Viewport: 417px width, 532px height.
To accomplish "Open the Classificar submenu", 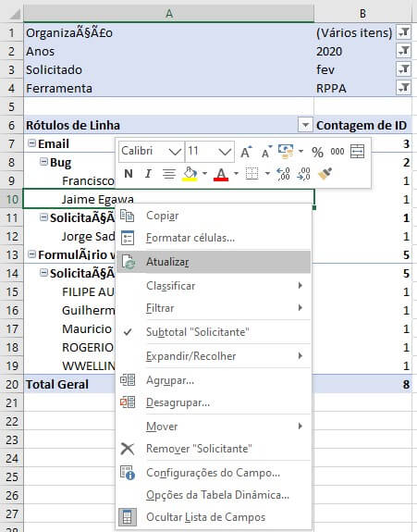I will pos(214,286).
